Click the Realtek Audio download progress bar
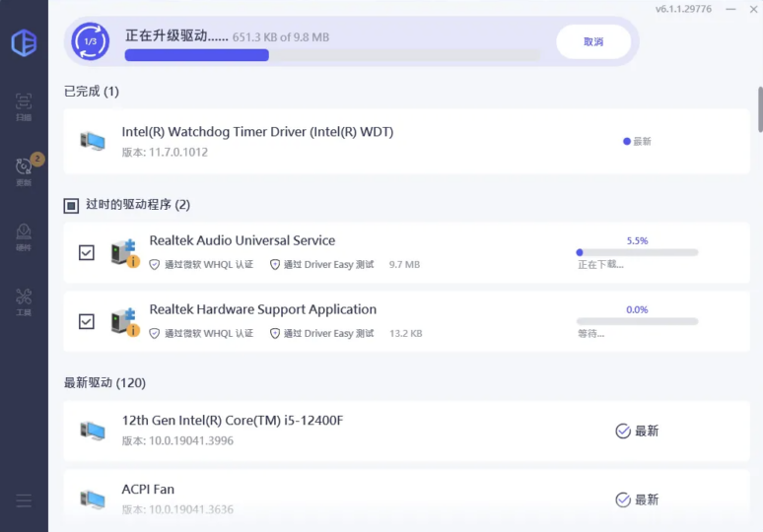Screen dimensions: 763x532 click(637, 252)
